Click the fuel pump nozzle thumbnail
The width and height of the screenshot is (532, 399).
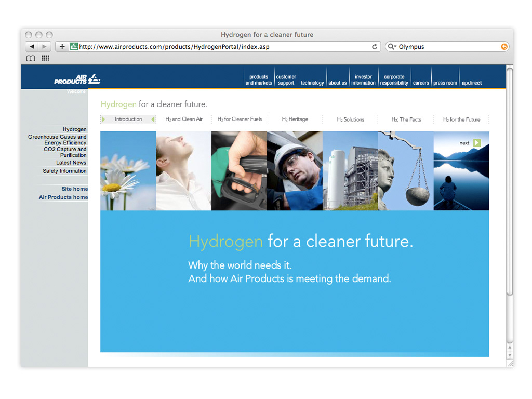(239, 170)
